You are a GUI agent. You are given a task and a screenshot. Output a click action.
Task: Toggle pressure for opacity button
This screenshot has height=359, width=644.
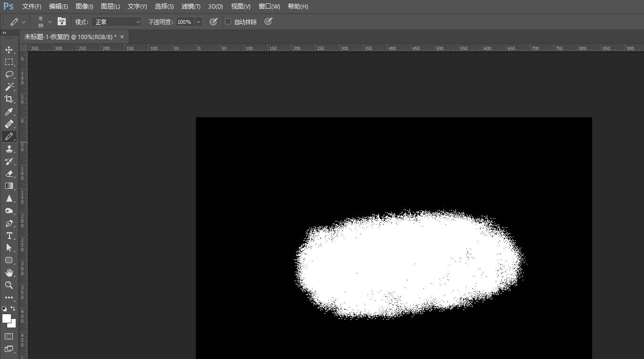click(x=214, y=22)
